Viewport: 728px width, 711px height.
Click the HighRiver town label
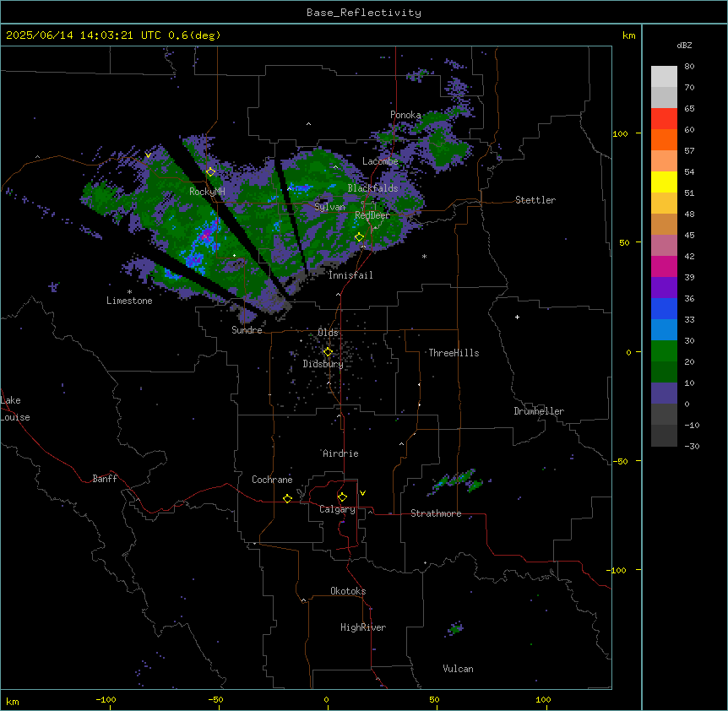click(x=363, y=627)
